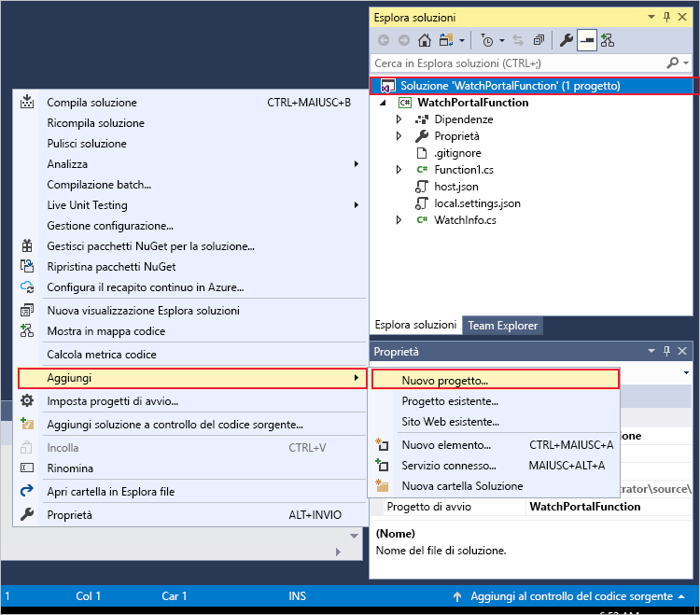Select Calcola metrica codice menu entry
The image size is (700, 615).
[191, 354]
